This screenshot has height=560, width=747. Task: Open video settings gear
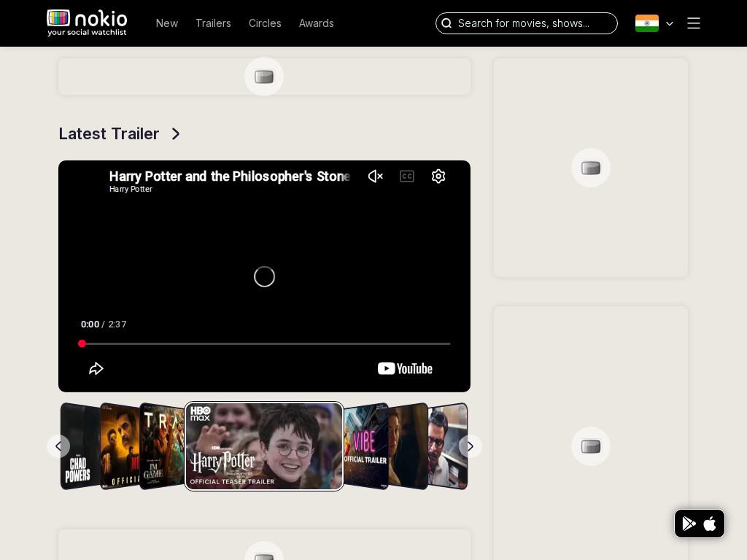[438, 176]
